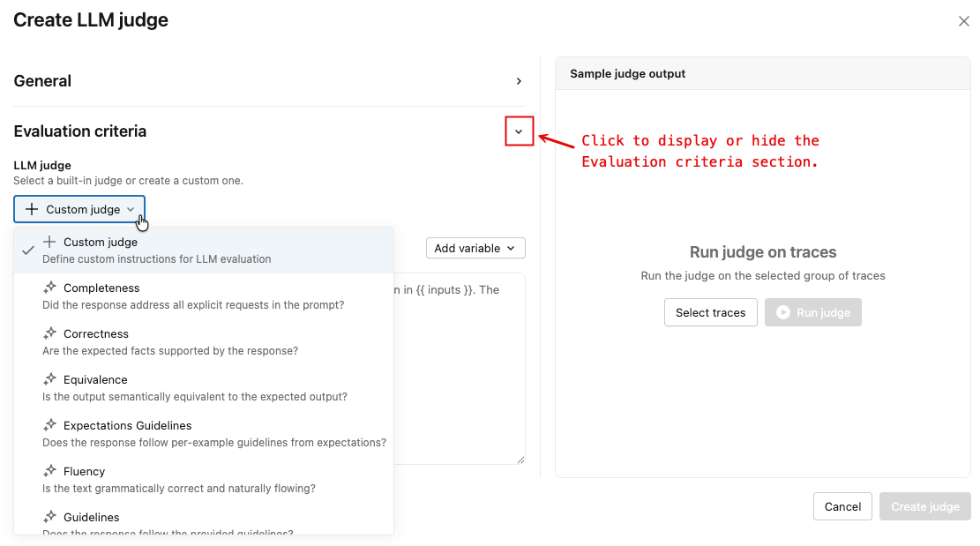Click the plus icon in Custom judge option
Image resolution: width=980 pixels, height=546 pixels.
click(x=50, y=242)
